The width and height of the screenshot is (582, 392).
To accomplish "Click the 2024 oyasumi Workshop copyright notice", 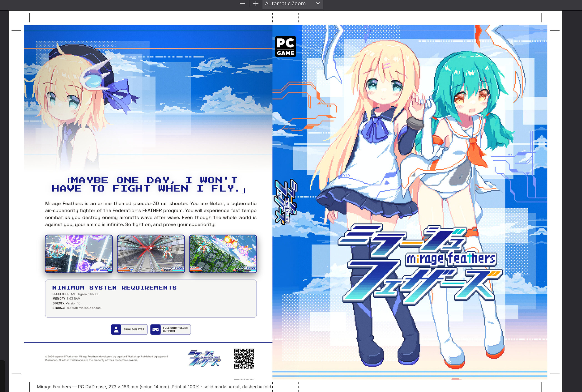I will 107,358.
